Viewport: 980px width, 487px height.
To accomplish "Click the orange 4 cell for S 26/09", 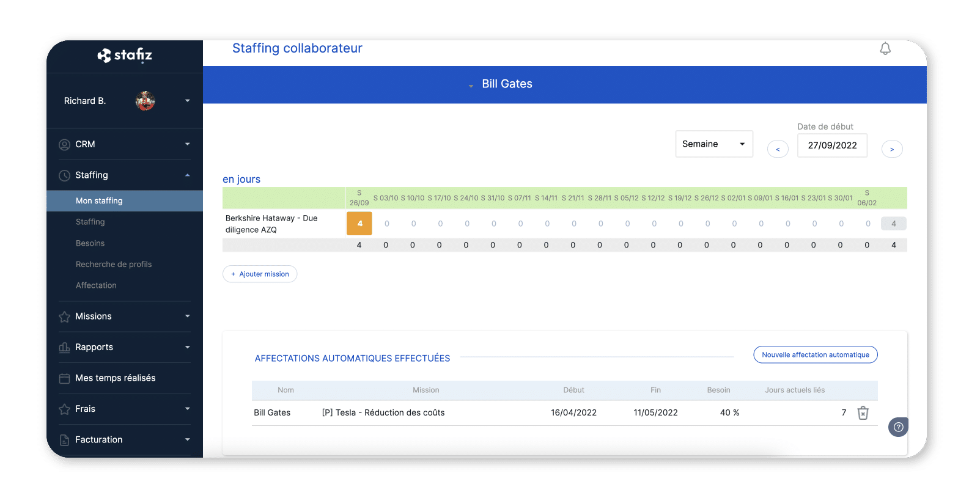I will (359, 224).
